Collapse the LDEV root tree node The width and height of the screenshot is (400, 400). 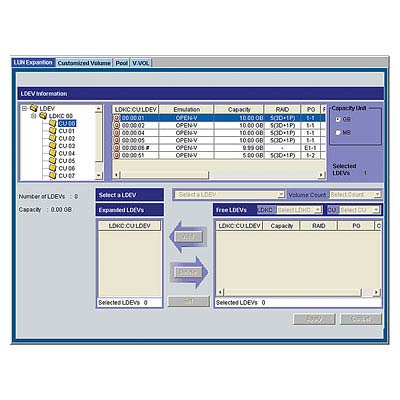24,109
